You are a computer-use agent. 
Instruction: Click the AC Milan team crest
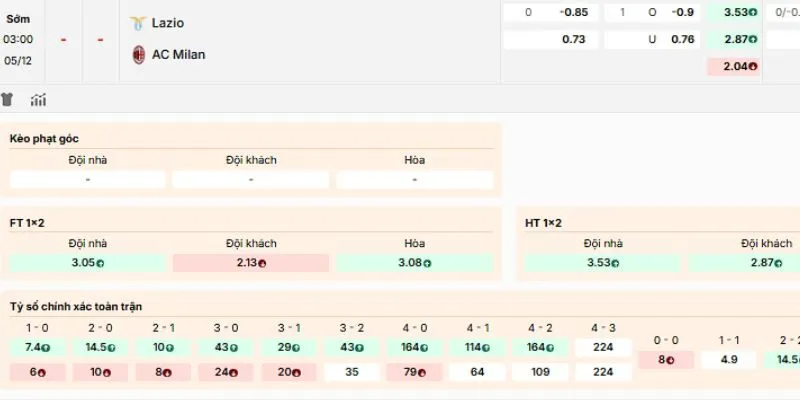tap(138, 54)
